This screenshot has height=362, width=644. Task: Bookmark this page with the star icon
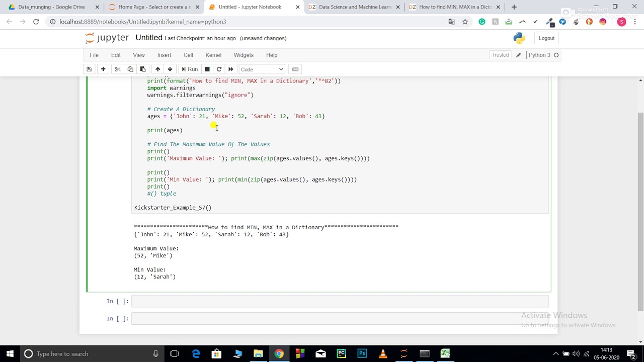pyautogui.click(x=465, y=22)
